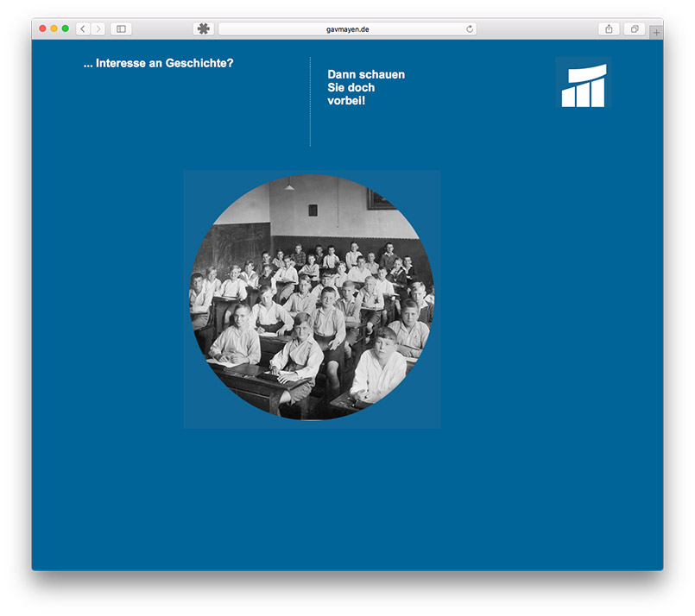Open a new tab with the plus button
Viewport: 695px width, 616px height.
656,32
